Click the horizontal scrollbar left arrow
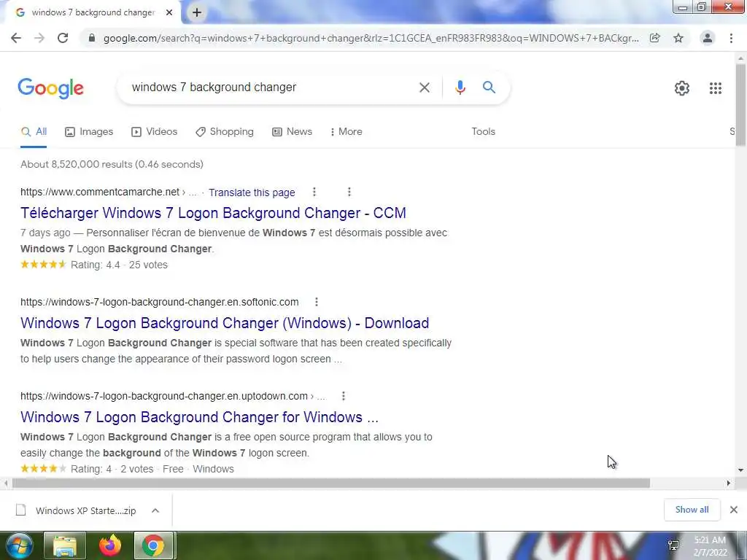 point(6,483)
